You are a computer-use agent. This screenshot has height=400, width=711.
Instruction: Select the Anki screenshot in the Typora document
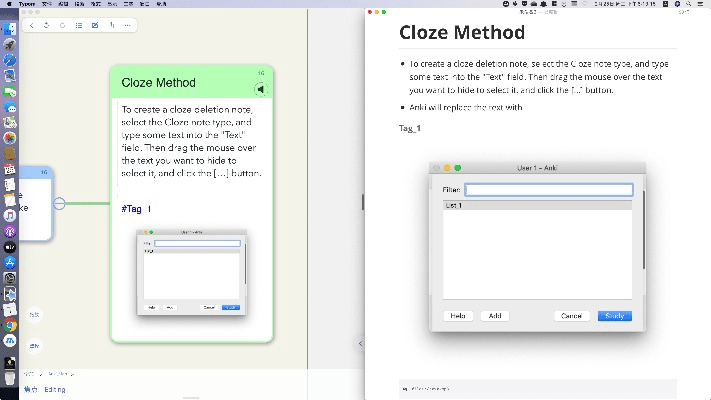pos(537,245)
